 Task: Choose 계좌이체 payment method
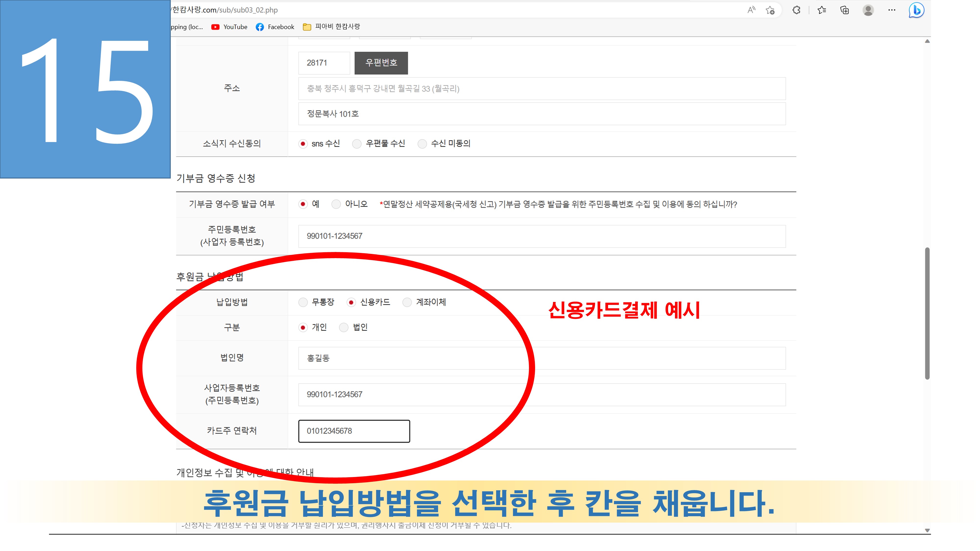tap(407, 302)
